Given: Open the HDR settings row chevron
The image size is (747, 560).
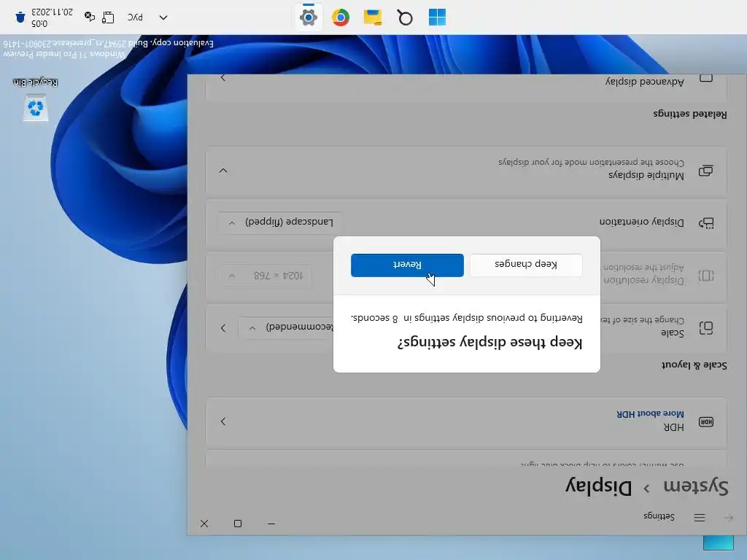Looking at the screenshot, I should [x=223, y=421].
